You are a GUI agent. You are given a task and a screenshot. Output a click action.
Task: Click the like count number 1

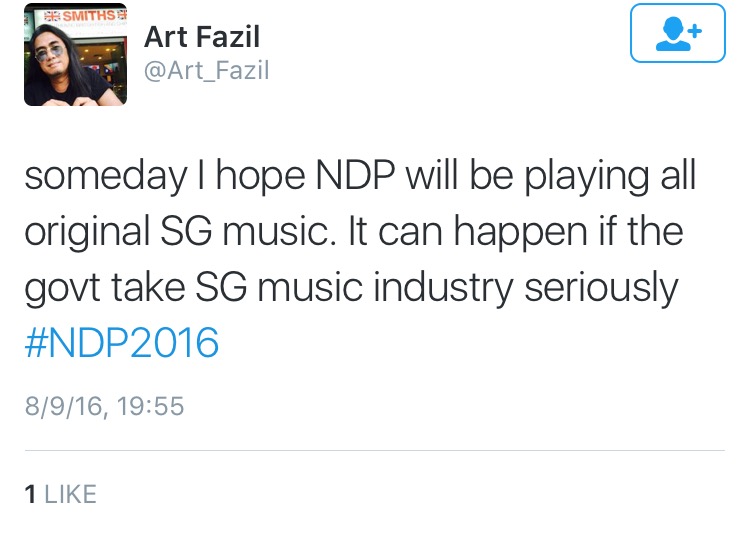tap(30, 493)
